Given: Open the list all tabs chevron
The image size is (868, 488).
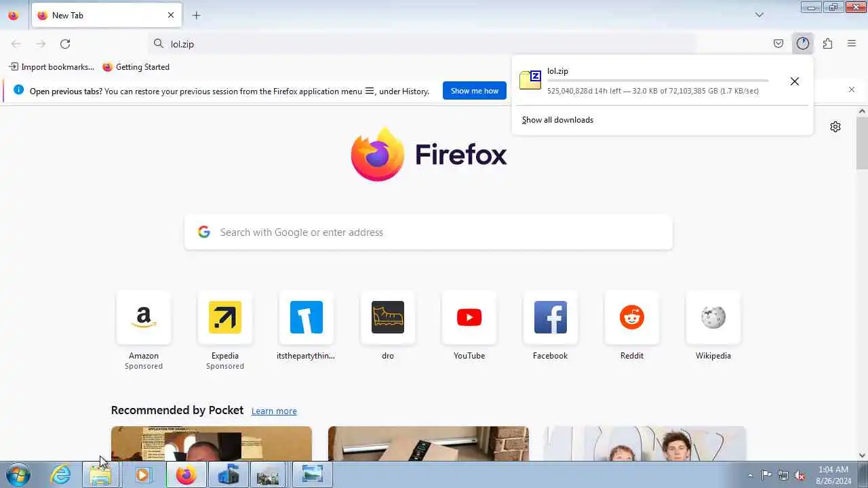Looking at the screenshot, I should (759, 15).
